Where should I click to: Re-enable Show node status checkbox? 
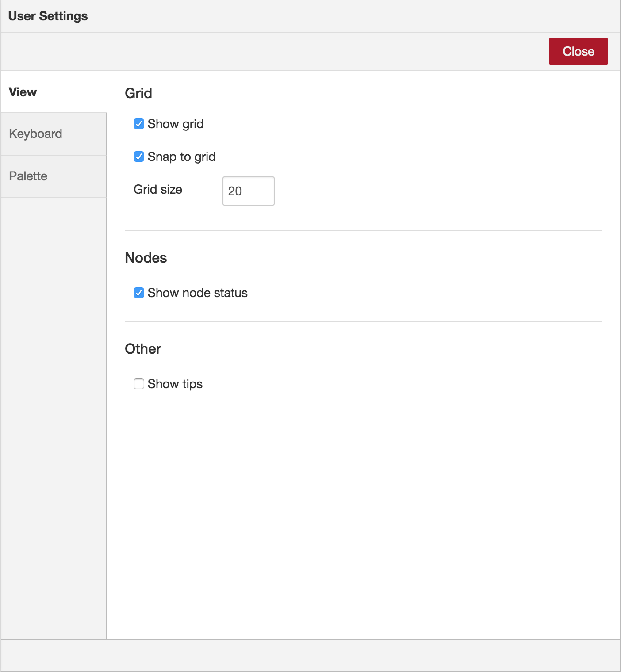138,293
